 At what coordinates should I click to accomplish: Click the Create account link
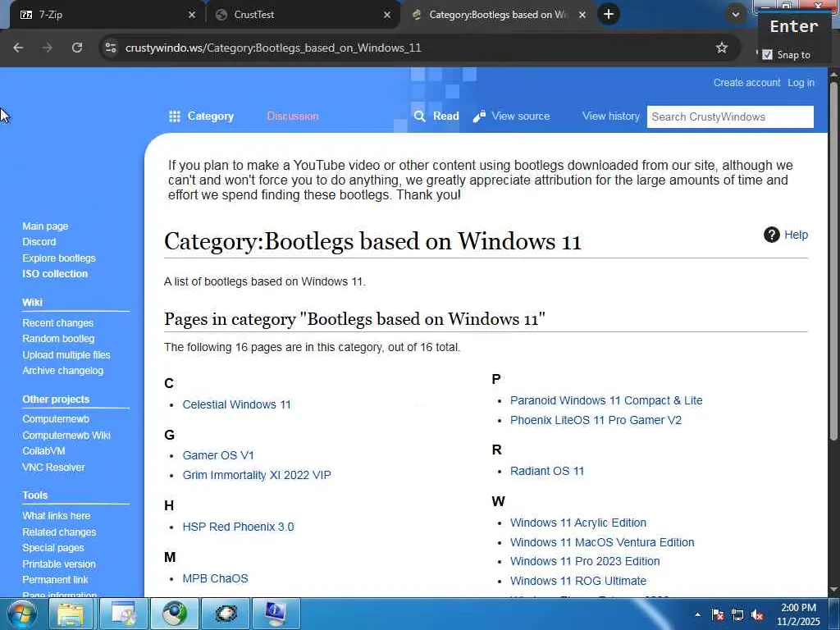pyautogui.click(x=746, y=83)
